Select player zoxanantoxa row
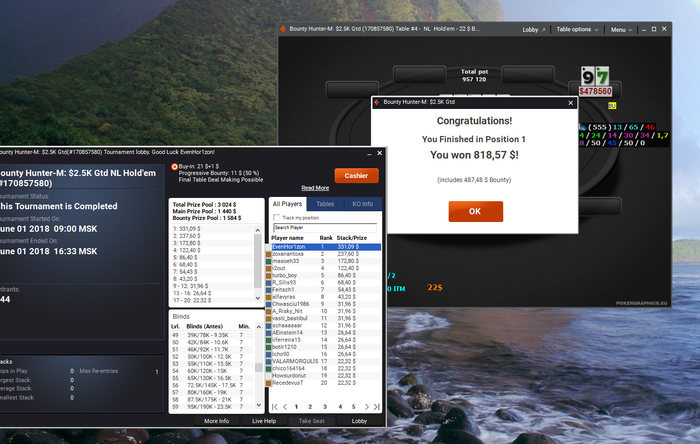 [324, 254]
